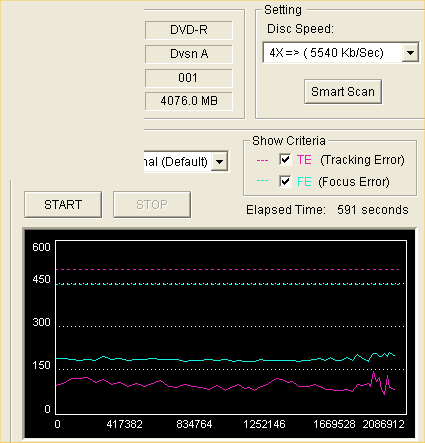The width and height of the screenshot is (425, 443).
Task: Click the START button
Action: (63, 204)
